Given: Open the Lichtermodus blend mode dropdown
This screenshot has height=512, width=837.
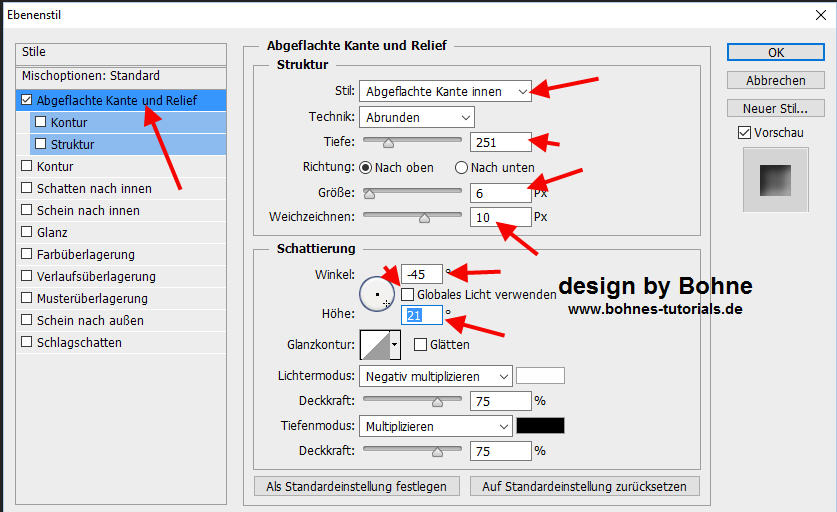Looking at the screenshot, I should (435, 376).
